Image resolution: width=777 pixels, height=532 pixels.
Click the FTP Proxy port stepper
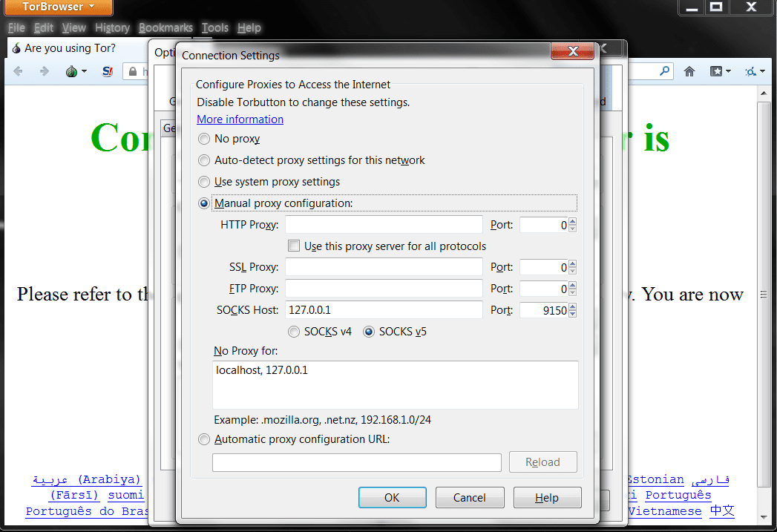tap(573, 289)
